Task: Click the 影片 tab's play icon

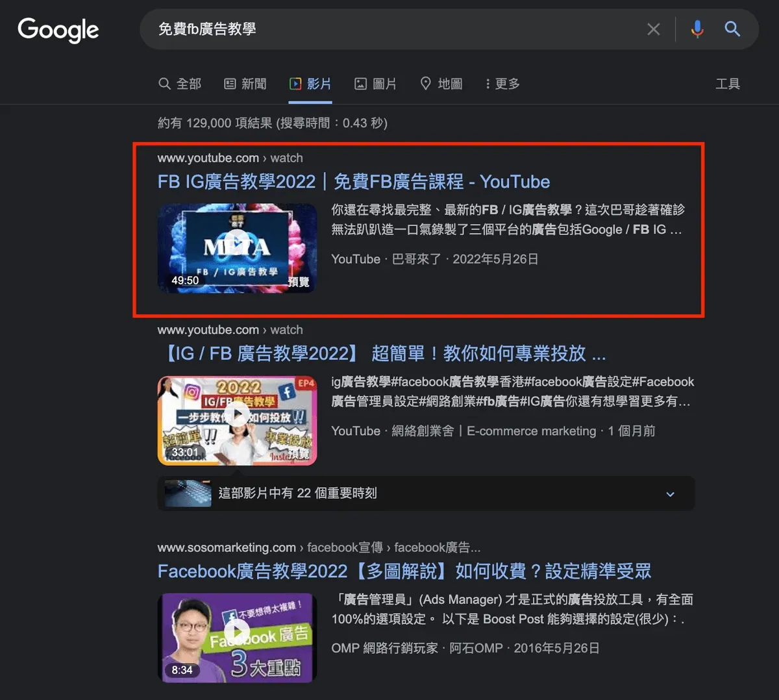Action: coord(295,84)
